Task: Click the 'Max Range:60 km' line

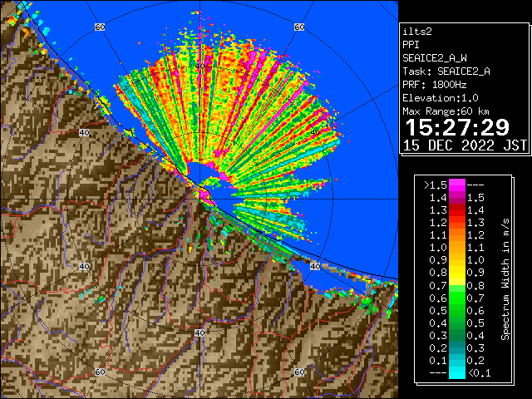Action: point(446,111)
